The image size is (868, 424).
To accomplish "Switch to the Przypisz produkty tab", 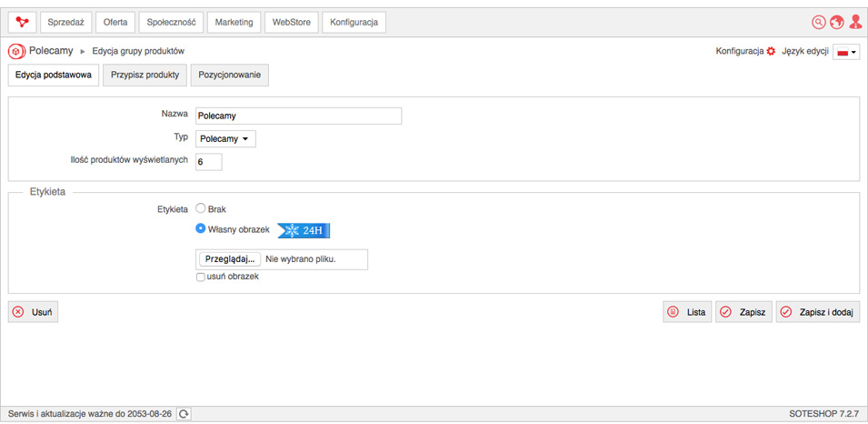I will click(x=145, y=76).
